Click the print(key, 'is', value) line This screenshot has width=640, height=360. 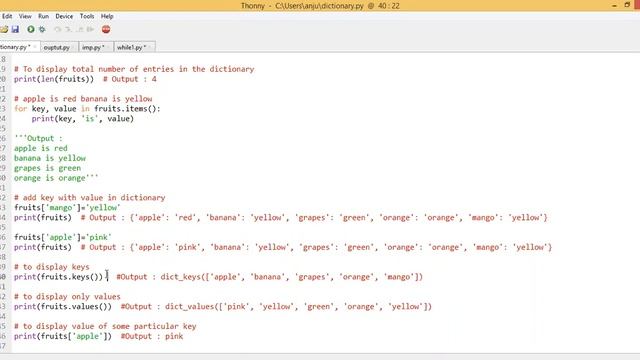point(83,119)
